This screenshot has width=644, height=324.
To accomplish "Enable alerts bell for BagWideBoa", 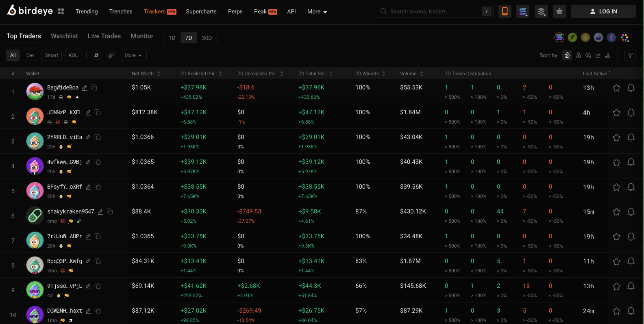I will point(631,88).
